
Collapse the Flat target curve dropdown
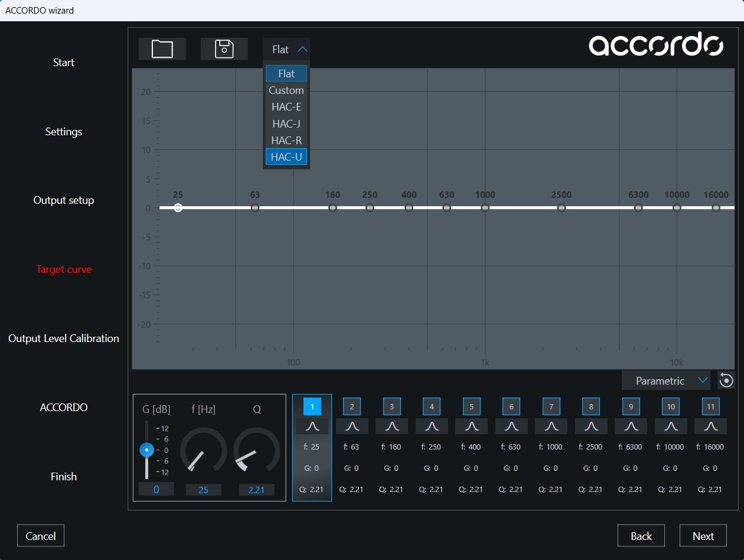coord(286,50)
